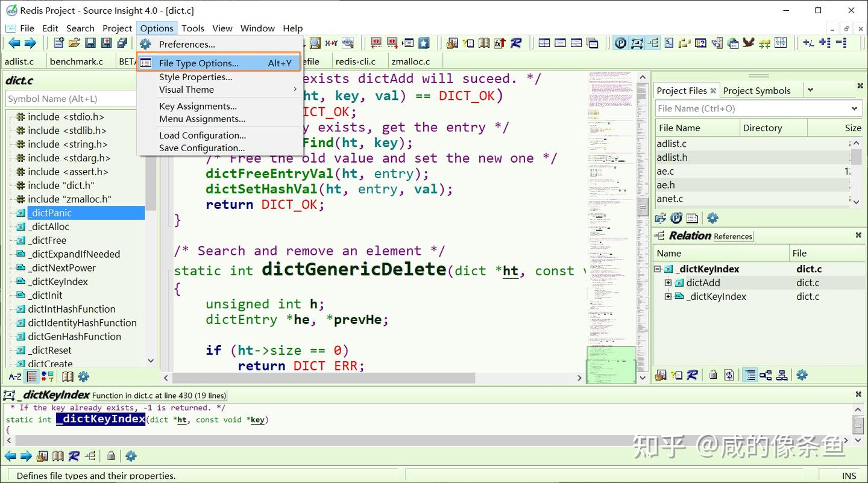Click the gear icon under Project Files list
868x483 pixels.
(x=712, y=218)
